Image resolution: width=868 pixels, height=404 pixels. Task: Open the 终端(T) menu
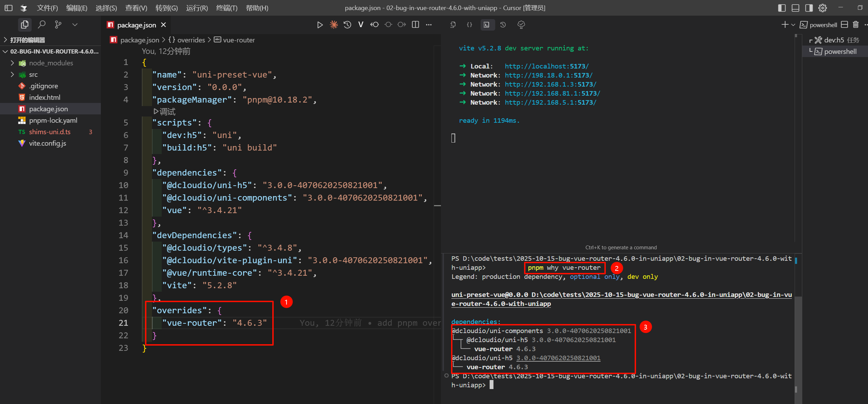click(226, 8)
